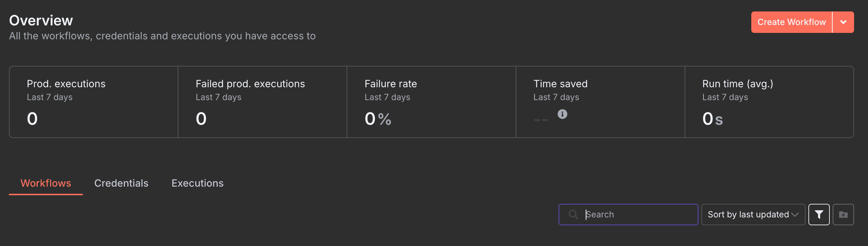Click the Overview page title
This screenshot has width=868, height=246.
click(41, 20)
